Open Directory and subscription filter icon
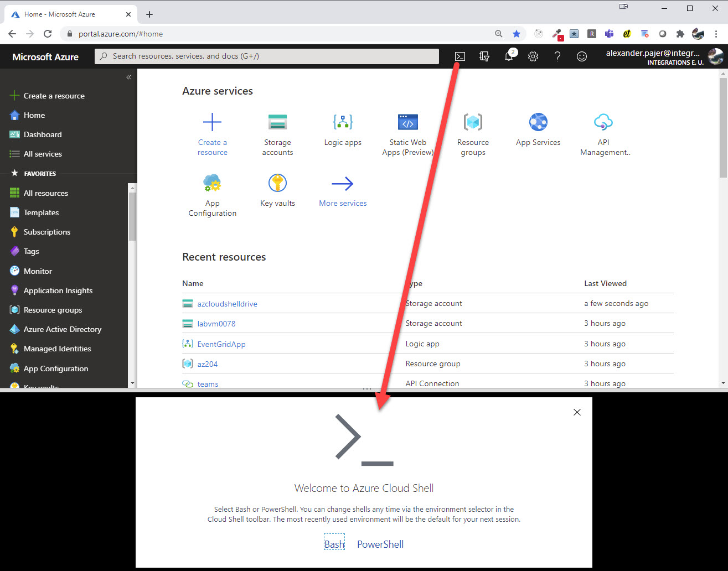The width and height of the screenshot is (728, 571). click(484, 56)
